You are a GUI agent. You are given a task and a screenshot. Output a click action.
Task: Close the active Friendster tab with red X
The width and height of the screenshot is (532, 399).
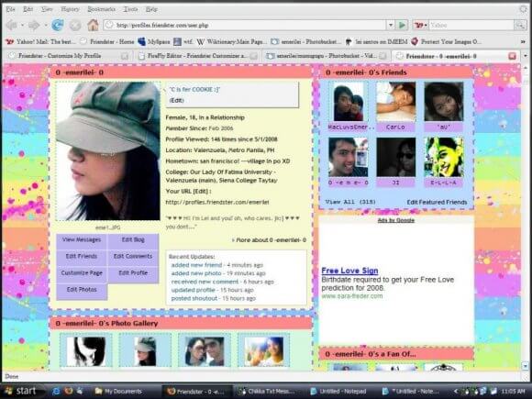click(x=512, y=56)
